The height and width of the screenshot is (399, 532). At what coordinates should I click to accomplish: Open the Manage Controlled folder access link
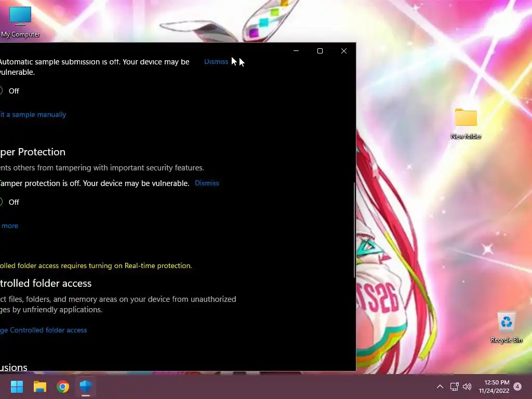coord(44,330)
